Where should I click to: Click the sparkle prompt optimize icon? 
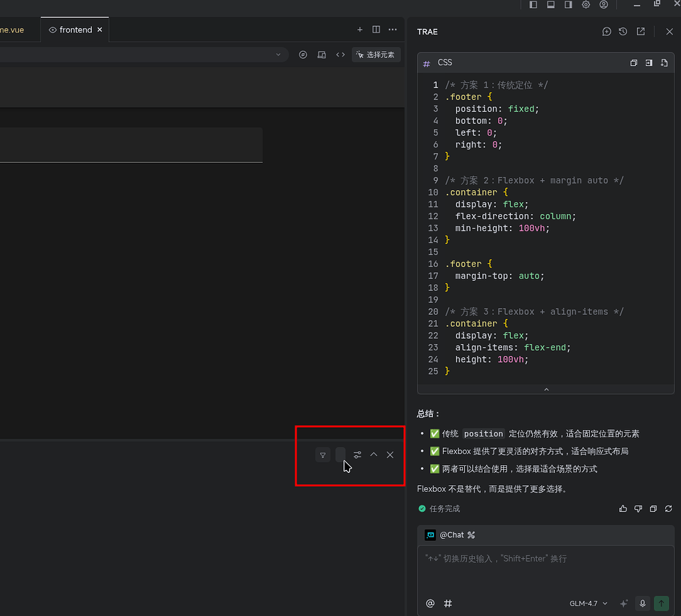coord(624,603)
